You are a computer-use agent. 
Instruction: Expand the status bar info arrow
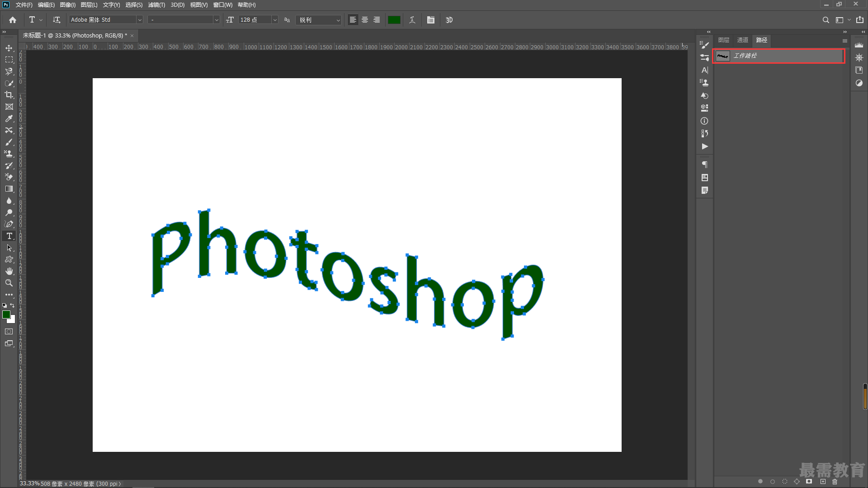tap(120, 484)
